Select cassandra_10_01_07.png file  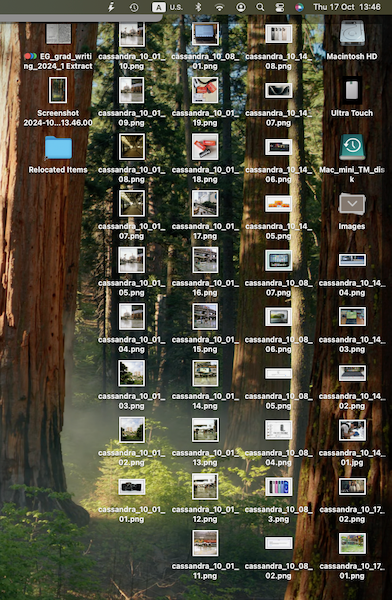pyautogui.click(x=132, y=204)
